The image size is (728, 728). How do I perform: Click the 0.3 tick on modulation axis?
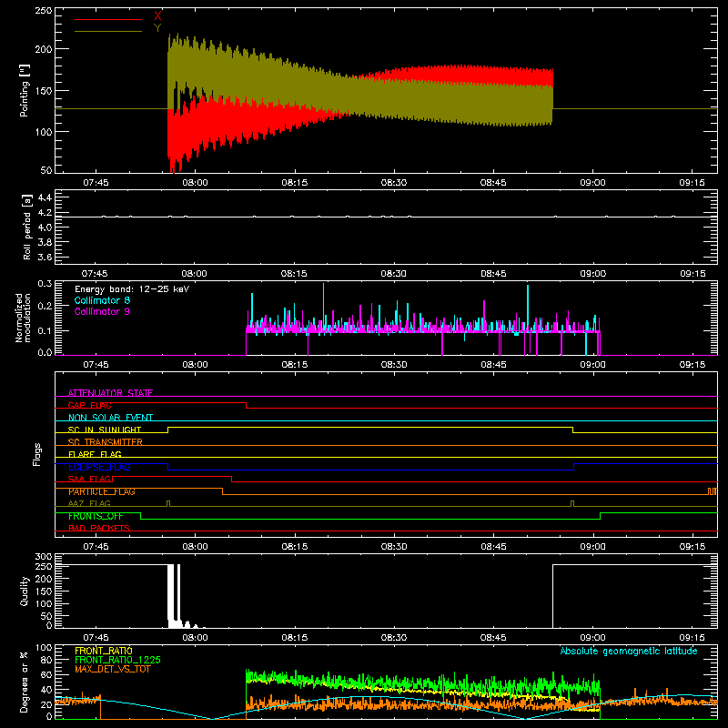pyautogui.click(x=45, y=284)
